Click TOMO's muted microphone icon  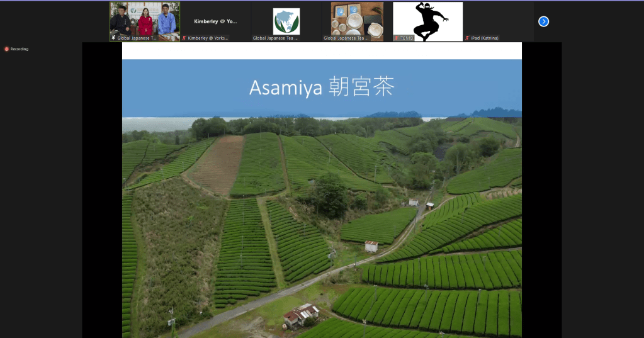[x=397, y=38]
